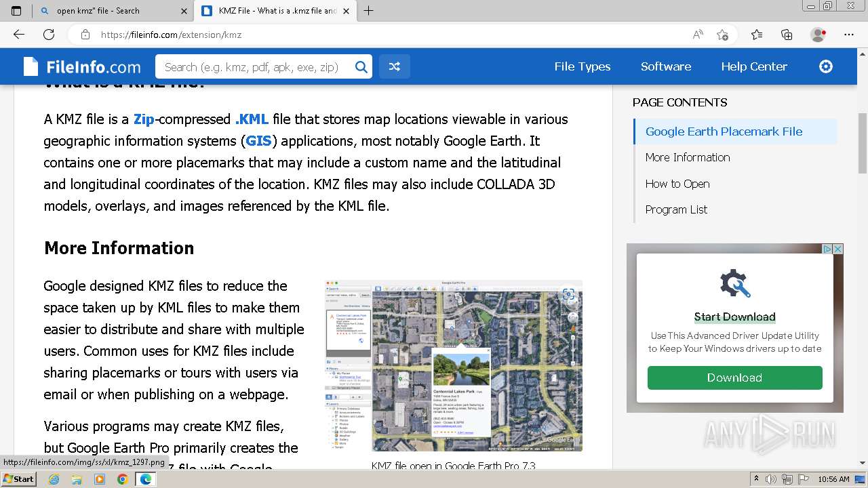Open the Windows Start menu
This screenshot has width=868, height=488.
(x=18, y=479)
